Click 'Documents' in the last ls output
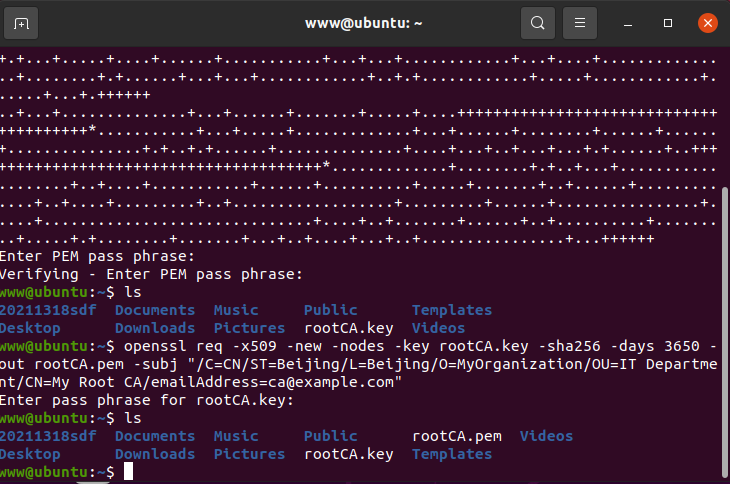The image size is (730, 484). (x=155, y=436)
